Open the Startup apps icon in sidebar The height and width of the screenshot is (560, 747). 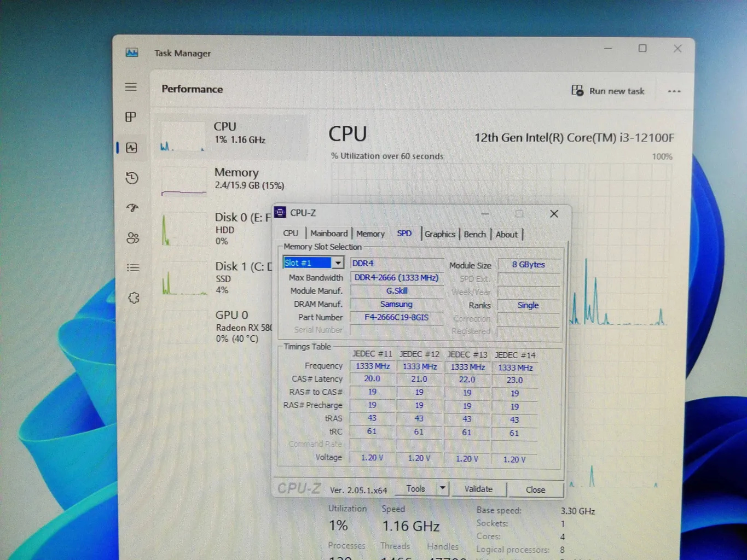[x=132, y=208]
